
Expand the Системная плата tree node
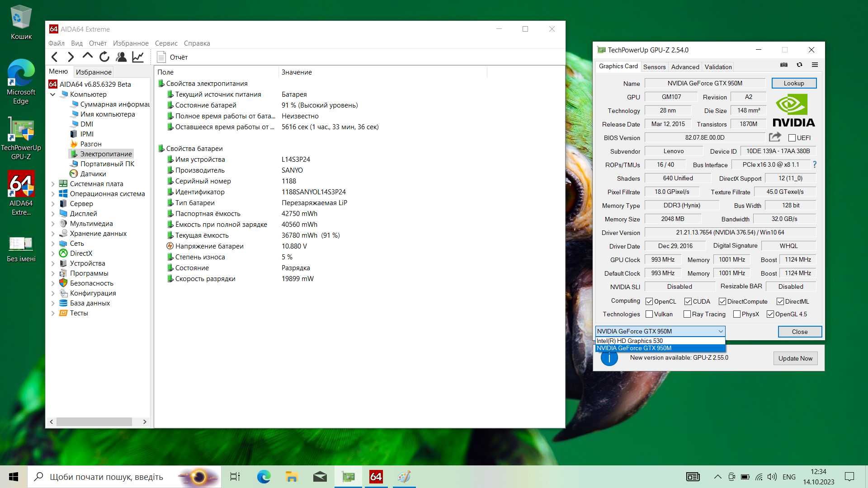point(53,184)
